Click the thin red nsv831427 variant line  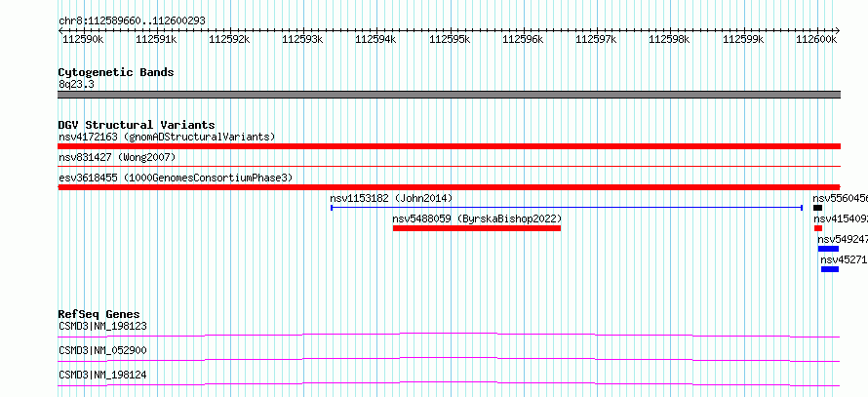(x=449, y=166)
